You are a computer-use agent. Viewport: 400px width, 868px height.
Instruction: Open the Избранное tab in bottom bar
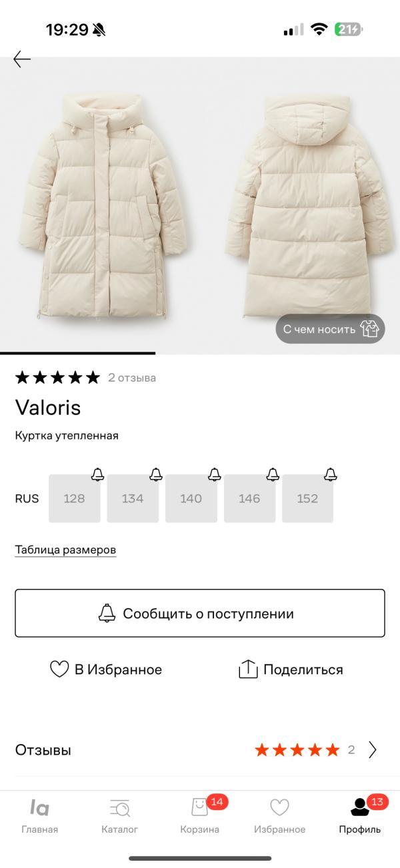click(279, 815)
